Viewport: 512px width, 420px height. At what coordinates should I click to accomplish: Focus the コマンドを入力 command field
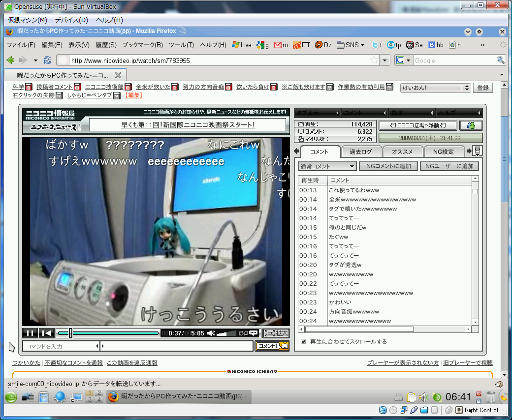[61, 346]
